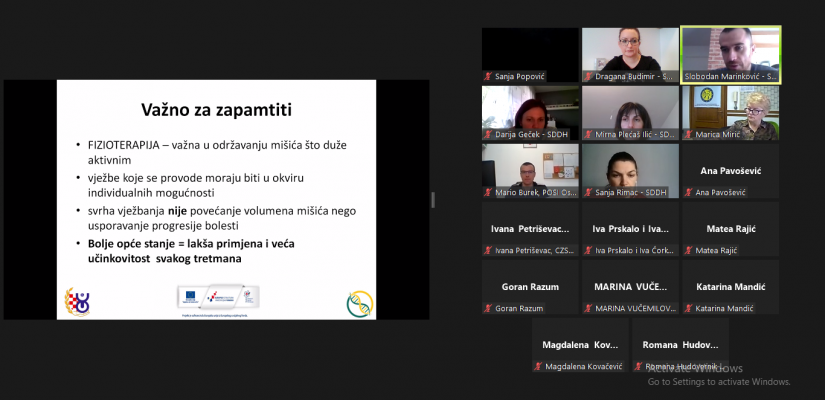The height and width of the screenshot is (400, 825).
Task: Click the DNA logo on the slide
Action: point(359,302)
